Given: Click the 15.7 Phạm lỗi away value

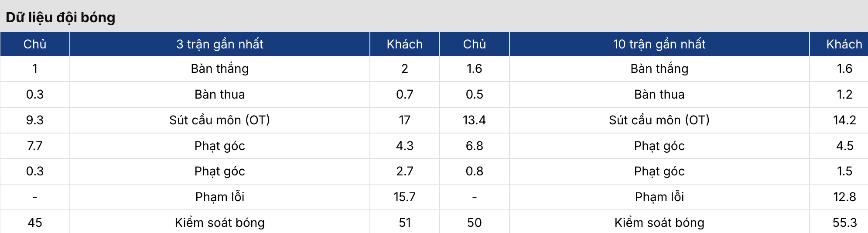Looking at the screenshot, I should [404, 197].
